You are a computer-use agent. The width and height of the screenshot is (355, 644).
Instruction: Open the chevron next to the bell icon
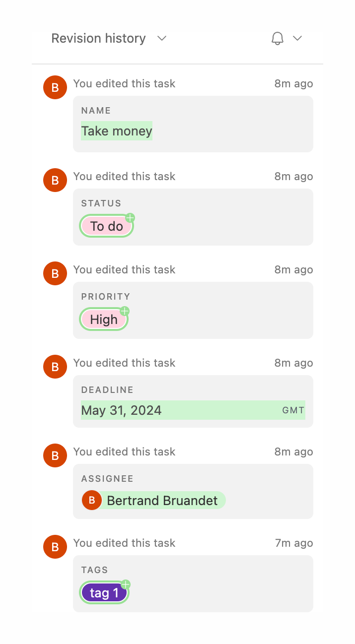click(x=297, y=38)
